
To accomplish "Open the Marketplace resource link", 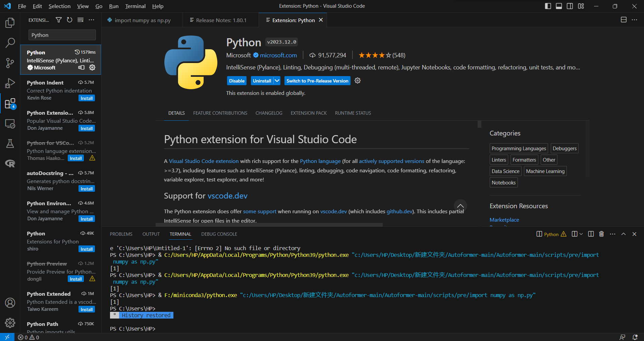I will coord(504,220).
